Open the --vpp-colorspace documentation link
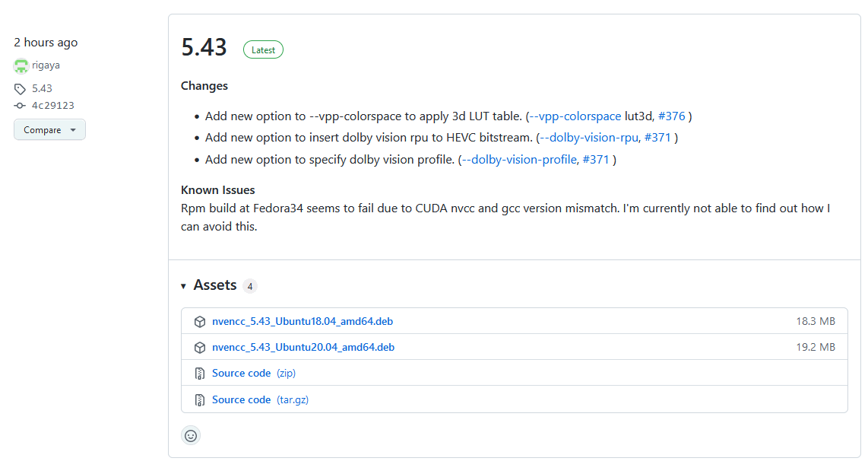Image resolution: width=868 pixels, height=474 pixels. coord(575,116)
